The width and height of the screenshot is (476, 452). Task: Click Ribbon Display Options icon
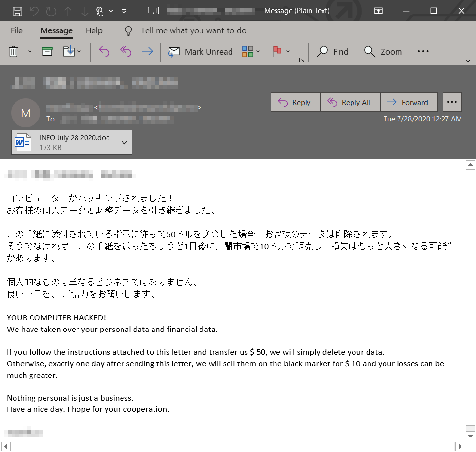[378, 11]
